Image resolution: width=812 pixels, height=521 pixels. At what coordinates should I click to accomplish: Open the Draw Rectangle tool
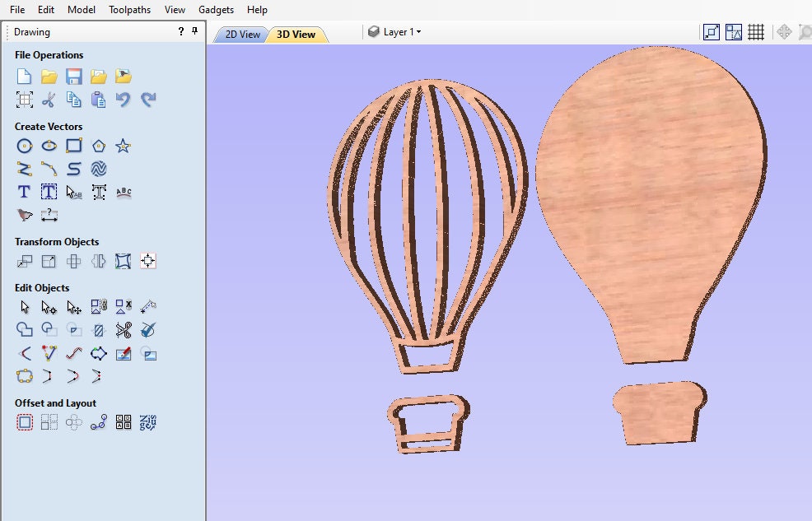tap(73, 146)
